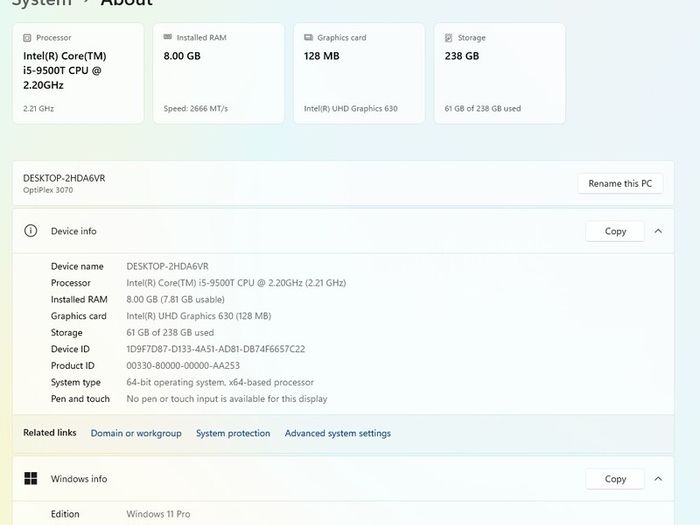Click the Graphics card icon
The height and width of the screenshot is (525, 700).
coord(308,38)
